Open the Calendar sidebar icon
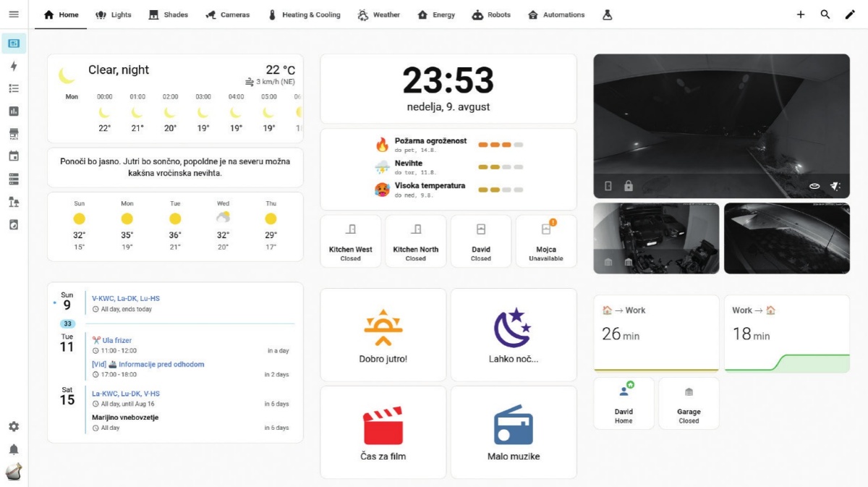 tap(14, 156)
